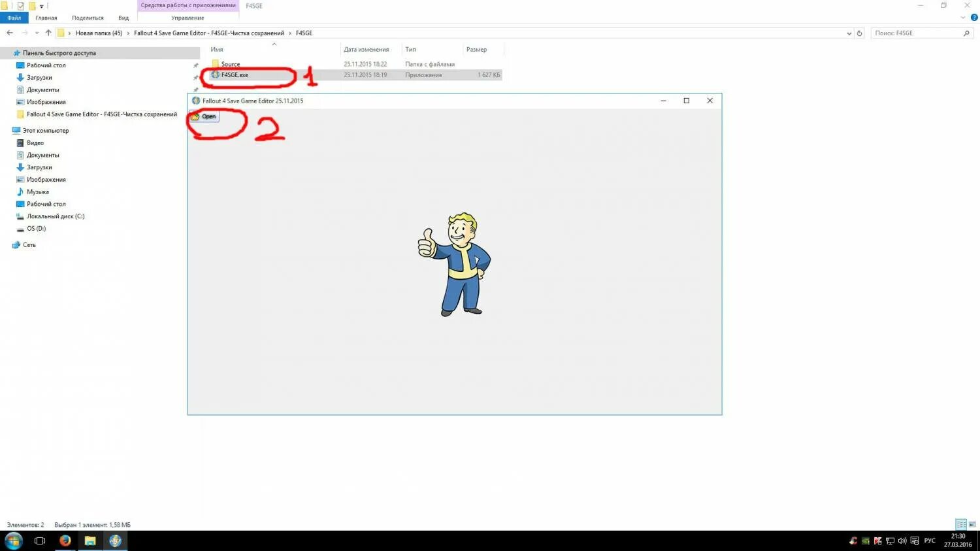Switch to Fallout editor taskbar icon
980x551 pixels.
[116, 541]
